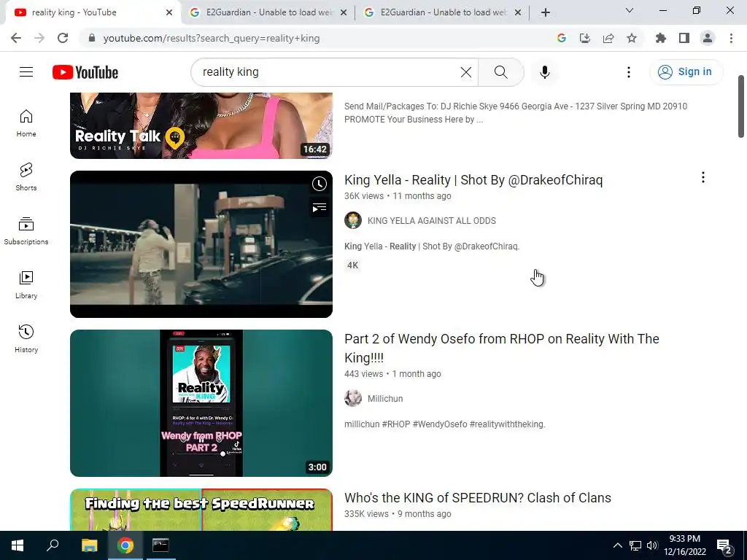Close the reality king YouTube tab
Viewport: 747px width, 560px height.
coord(169,12)
